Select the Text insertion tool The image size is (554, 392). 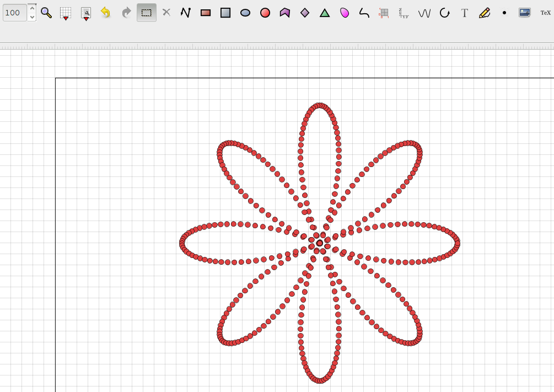465,13
